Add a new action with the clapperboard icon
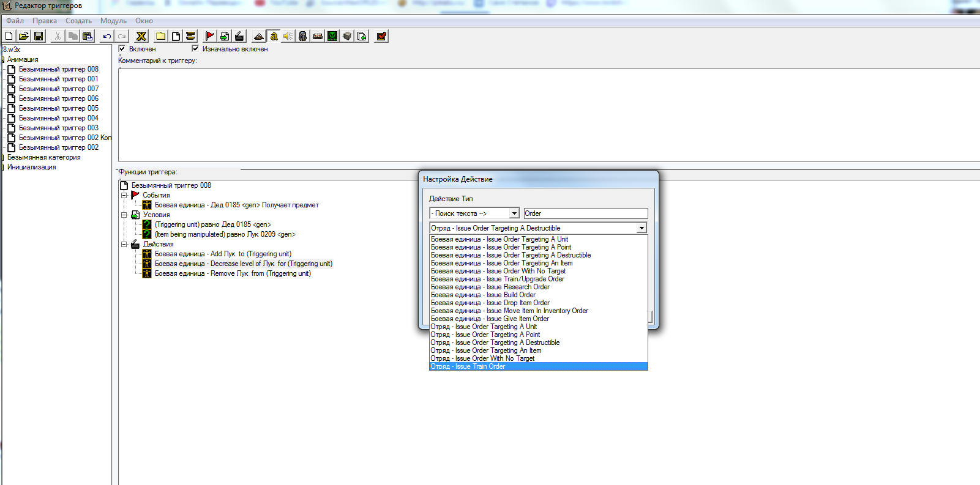 (x=239, y=36)
